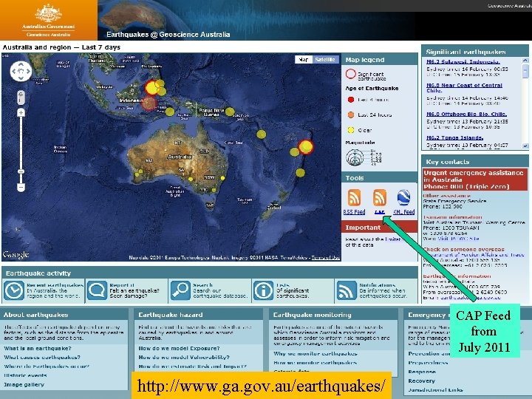
Task: Click red-ringed earthquake marker east of Coral Sea
Action: coord(306,146)
